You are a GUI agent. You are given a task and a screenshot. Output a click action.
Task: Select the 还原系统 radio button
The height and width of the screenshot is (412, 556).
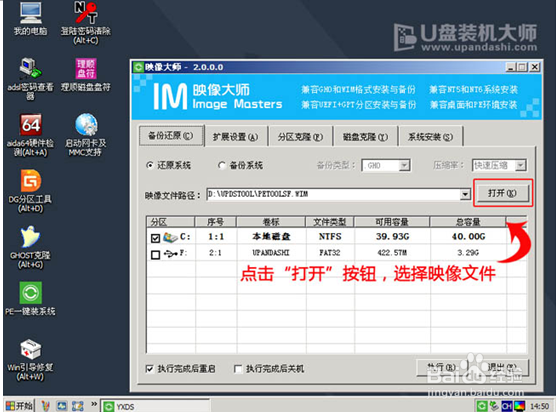[150, 166]
